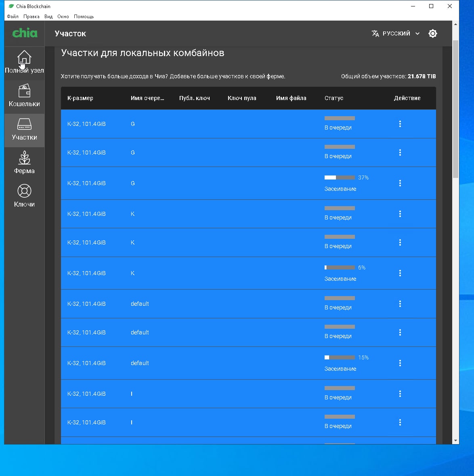Click the 6% progress bar of K plot

coord(340,267)
